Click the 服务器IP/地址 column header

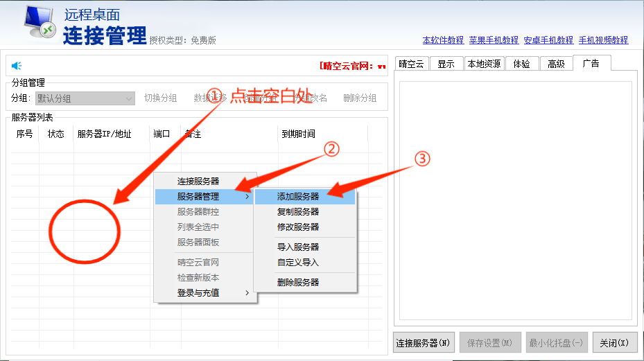point(104,134)
